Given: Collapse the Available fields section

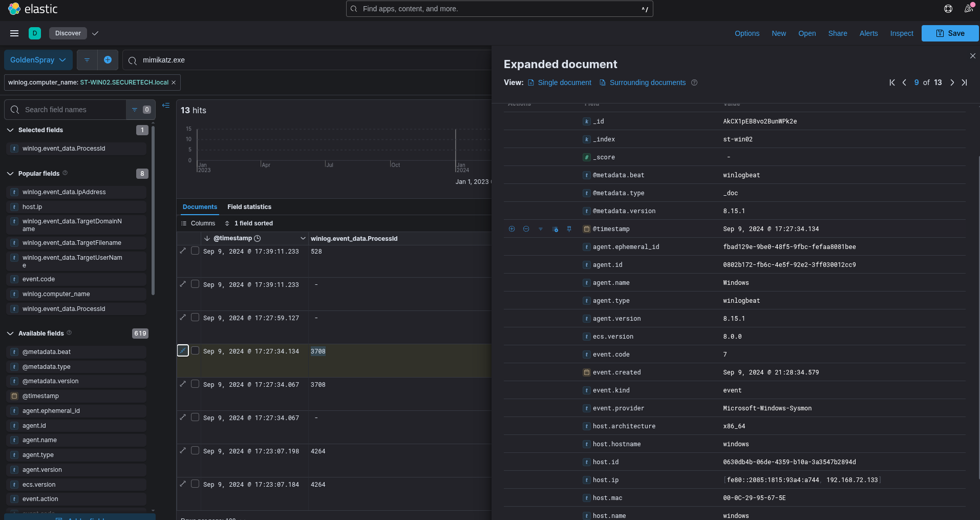Looking at the screenshot, I should [x=10, y=334].
